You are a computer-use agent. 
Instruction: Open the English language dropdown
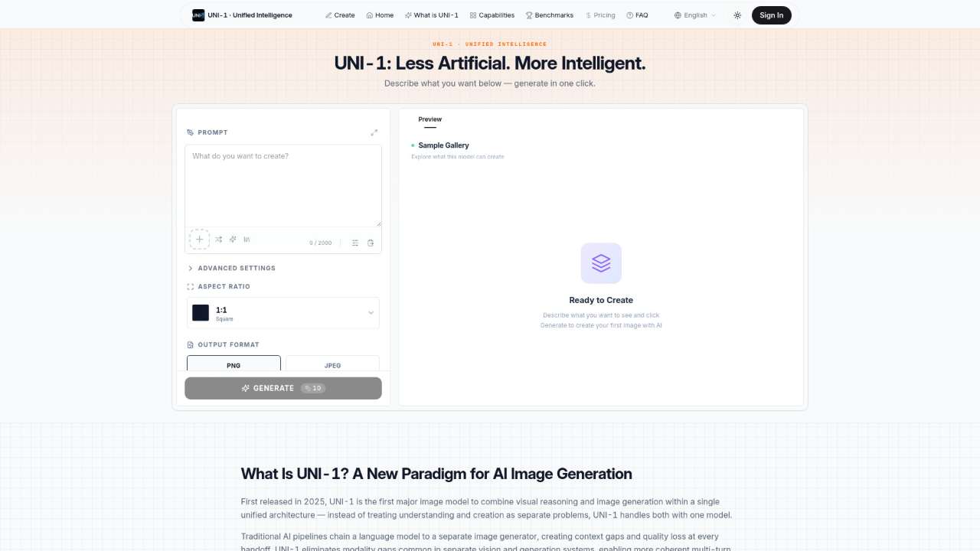[695, 15]
